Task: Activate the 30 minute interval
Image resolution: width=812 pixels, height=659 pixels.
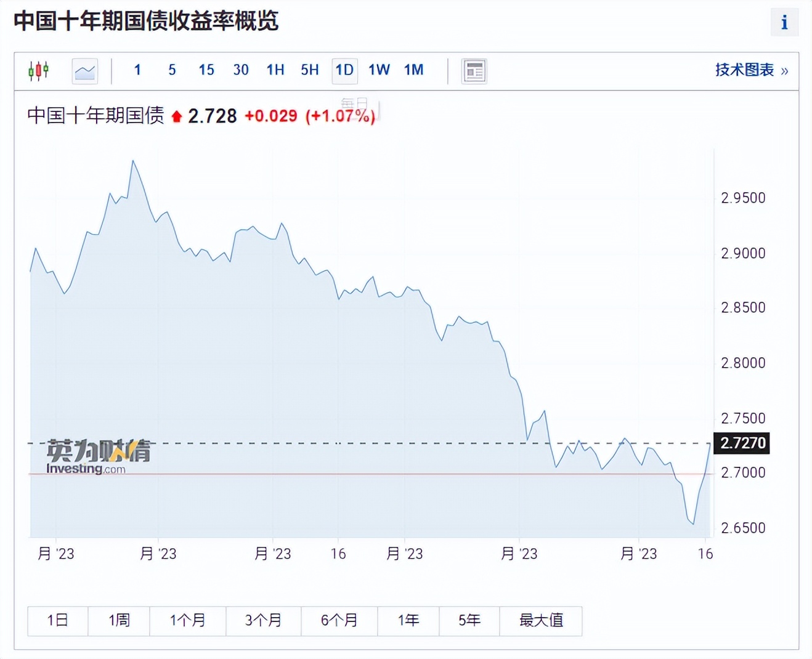Action: [240, 70]
